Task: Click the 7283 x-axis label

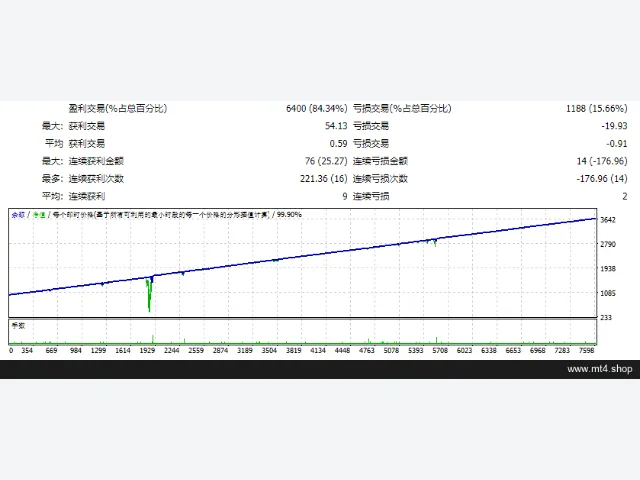Action: (562, 350)
